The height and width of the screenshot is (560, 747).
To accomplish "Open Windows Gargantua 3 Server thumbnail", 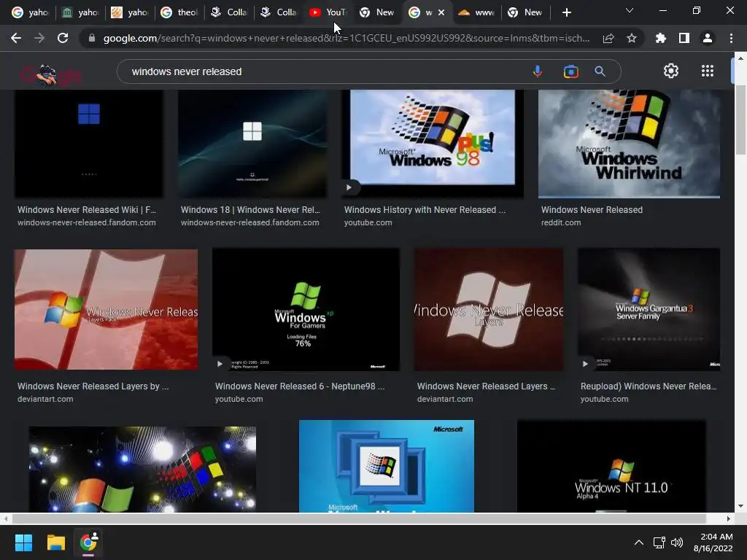I will [649, 309].
